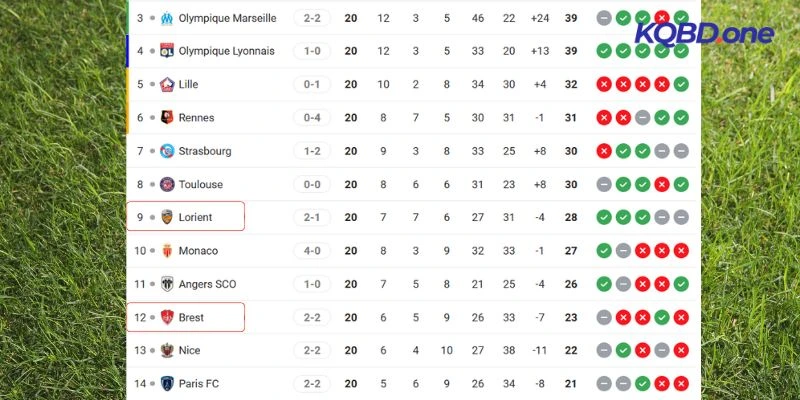The height and width of the screenshot is (400, 800).
Task: Click Lille's first red loss form icon
Action: 603,84
